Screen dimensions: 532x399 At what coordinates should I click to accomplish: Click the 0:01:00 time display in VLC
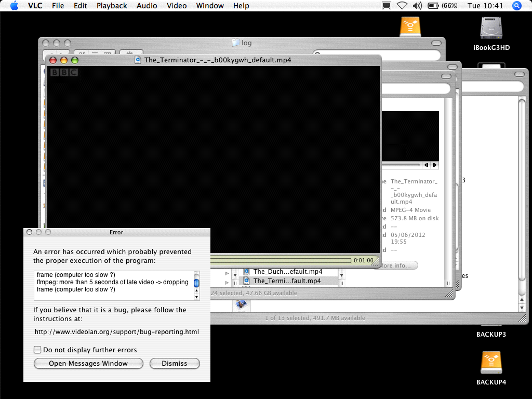coord(363,261)
